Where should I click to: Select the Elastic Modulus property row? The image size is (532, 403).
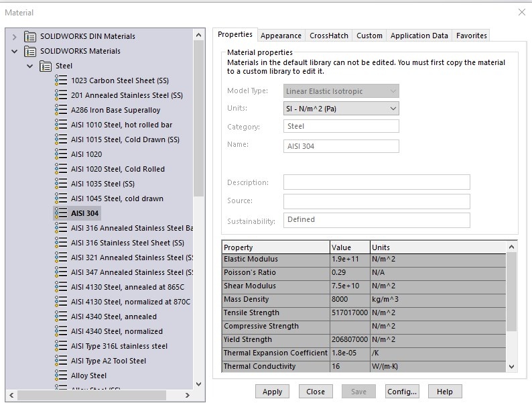(364, 260)
